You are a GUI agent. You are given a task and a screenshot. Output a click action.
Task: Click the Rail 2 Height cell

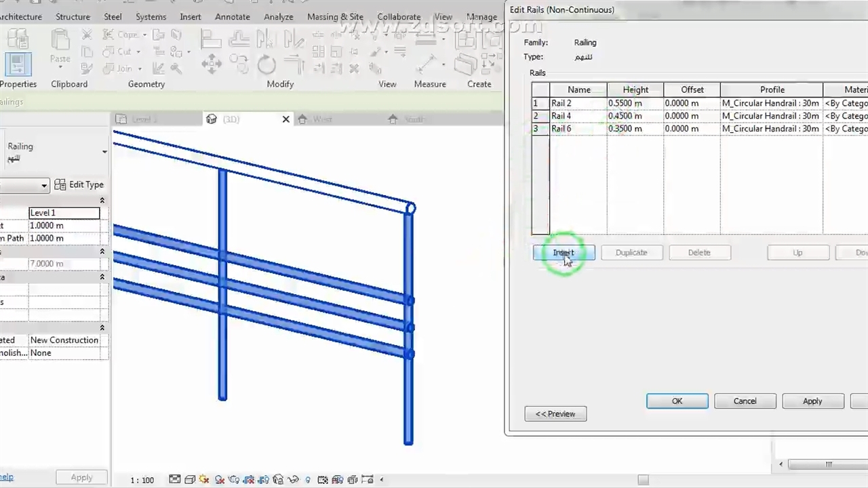634,103
